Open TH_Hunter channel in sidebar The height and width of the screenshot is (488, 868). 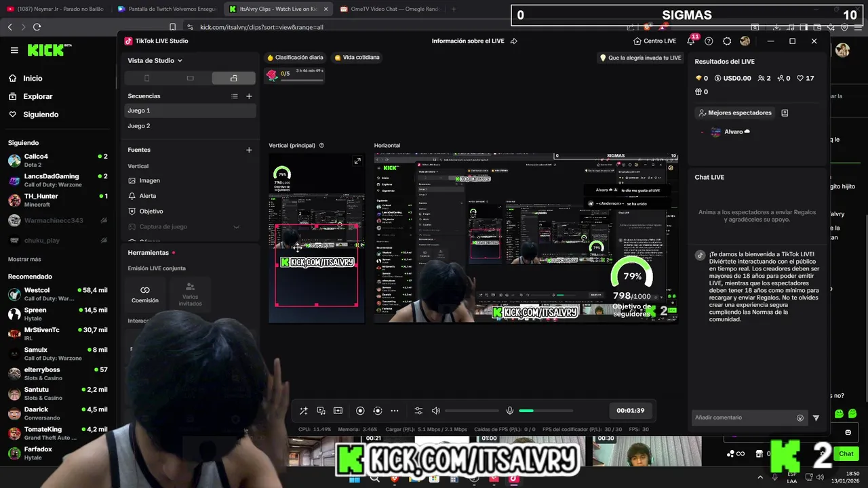click(x=58, y=200)
